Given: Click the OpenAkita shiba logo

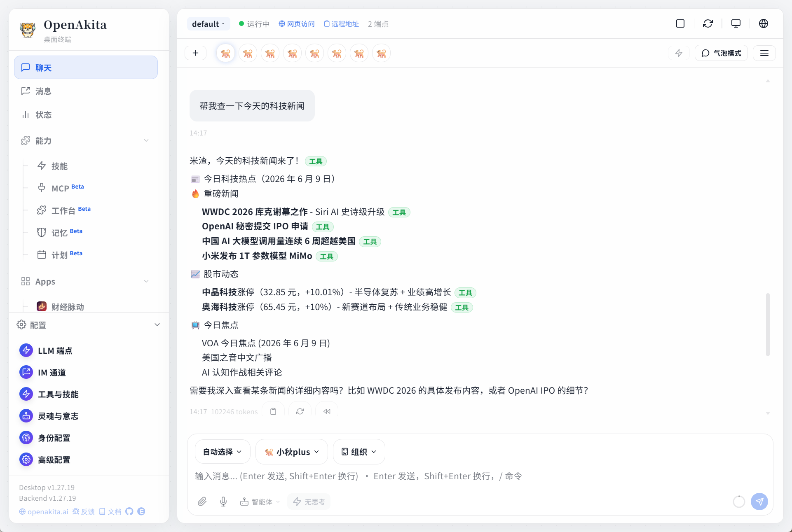Looking at the screenshot, I should click(x=28, y=30).
